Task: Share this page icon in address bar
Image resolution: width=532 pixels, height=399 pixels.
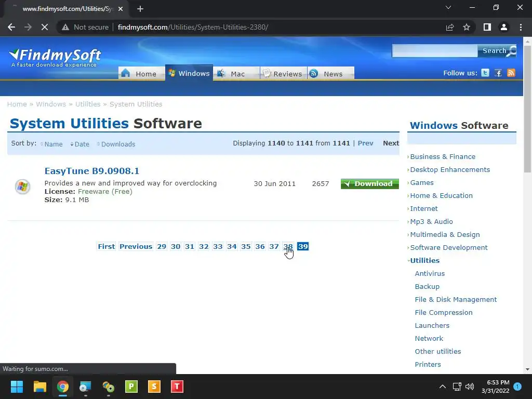Action: pyautogui.click(x=450, y=27)
